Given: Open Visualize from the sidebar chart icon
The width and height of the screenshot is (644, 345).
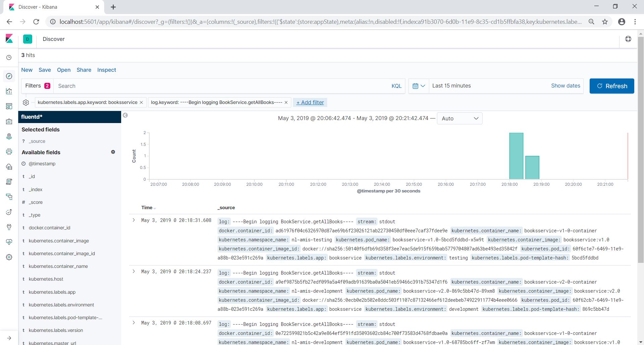Looking at the screenshot, I should point(9,91).
